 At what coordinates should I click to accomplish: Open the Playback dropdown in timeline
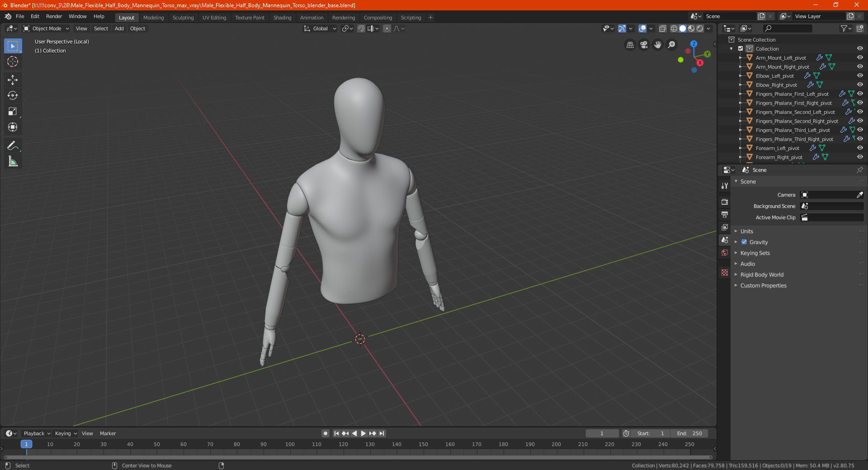pos(37,433)
